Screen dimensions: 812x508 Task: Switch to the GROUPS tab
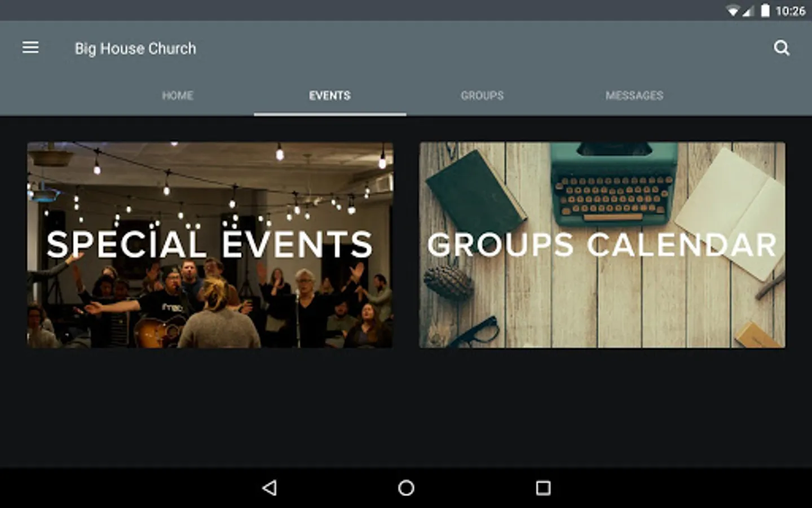point(482,95)
